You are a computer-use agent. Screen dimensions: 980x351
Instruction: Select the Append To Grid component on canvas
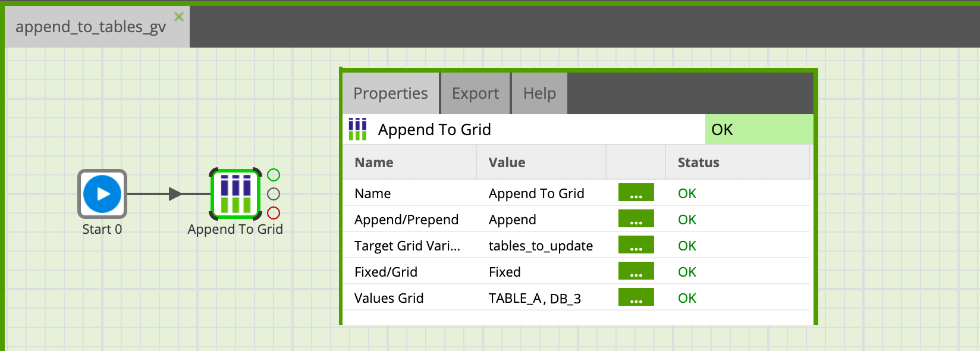[235, 193]
